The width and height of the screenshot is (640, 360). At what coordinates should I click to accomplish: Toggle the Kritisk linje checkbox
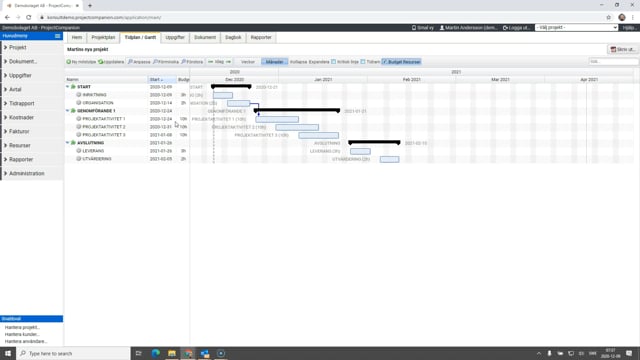point(333,62)
